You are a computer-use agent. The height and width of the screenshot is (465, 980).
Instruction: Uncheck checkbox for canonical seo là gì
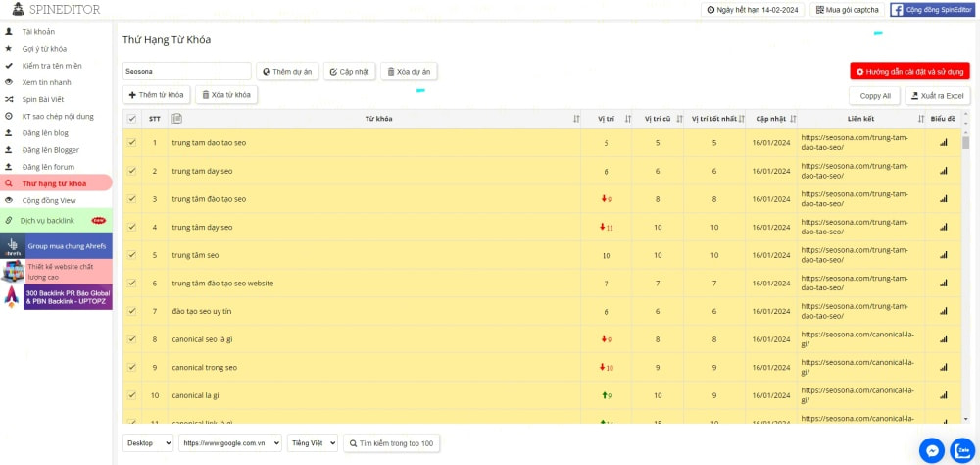pos(132,339)
